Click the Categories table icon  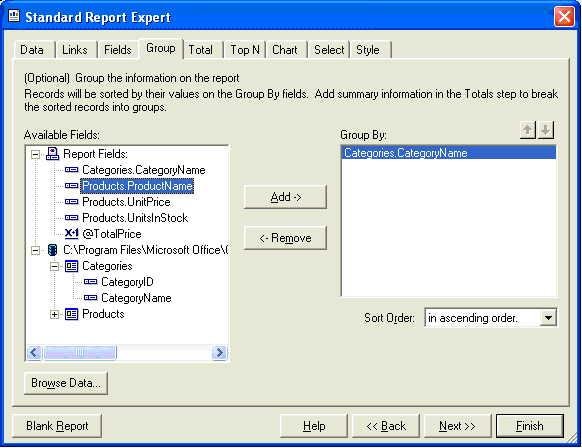click(x=71, y=266)
